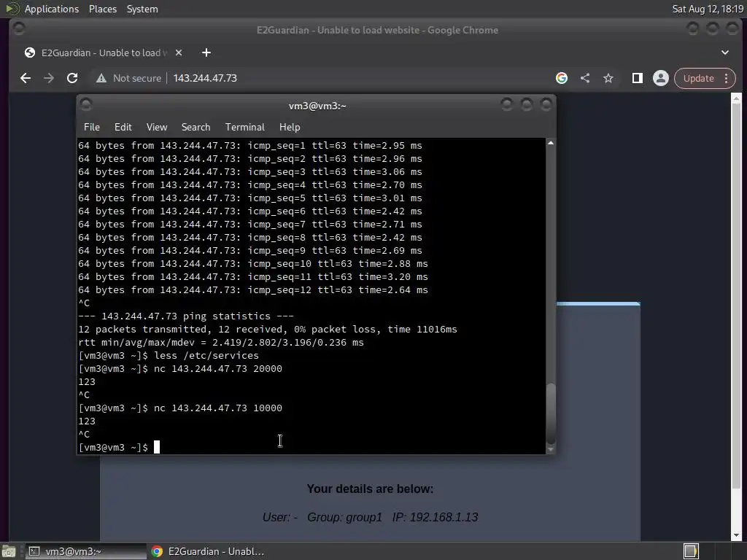747x560 pixels.
Task: Click 'IP: 192.168.1.13' text
Action: pos(435,517)
